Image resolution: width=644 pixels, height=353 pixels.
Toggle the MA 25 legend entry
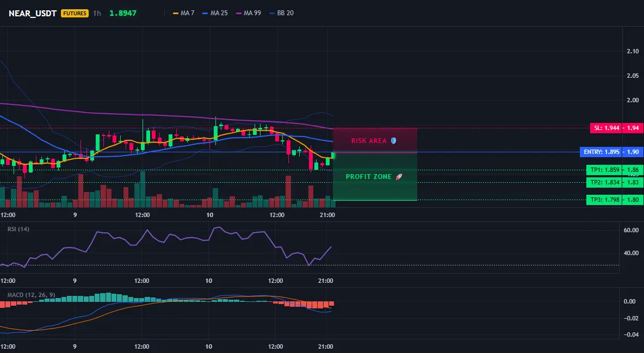(215, 13)
